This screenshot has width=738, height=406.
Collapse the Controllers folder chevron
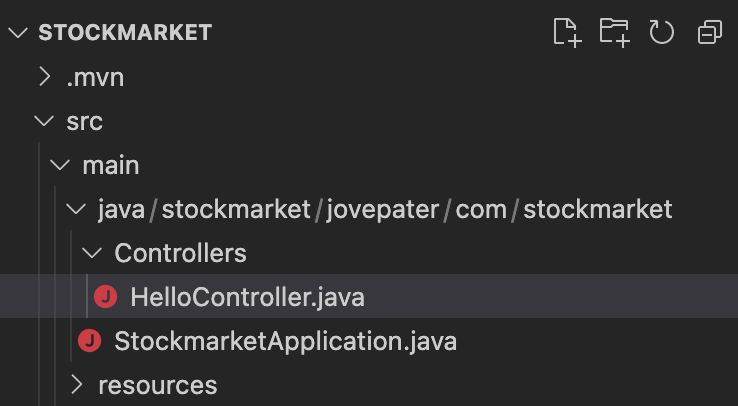click(x=92, y=253)
